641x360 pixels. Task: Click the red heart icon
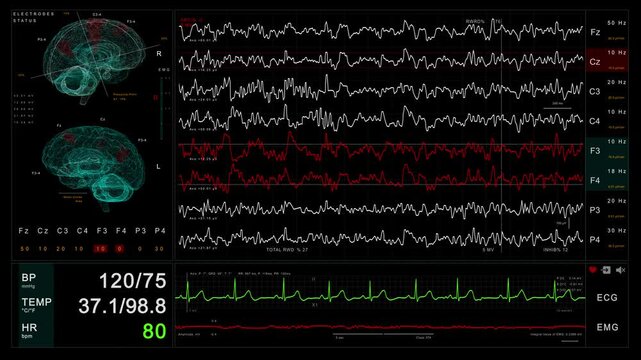(593, 270)
